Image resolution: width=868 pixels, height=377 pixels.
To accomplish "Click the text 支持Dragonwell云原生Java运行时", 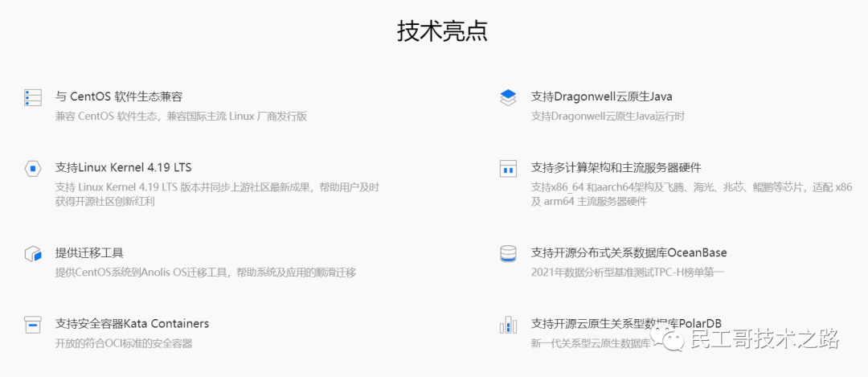I will [x=608, y=117].
